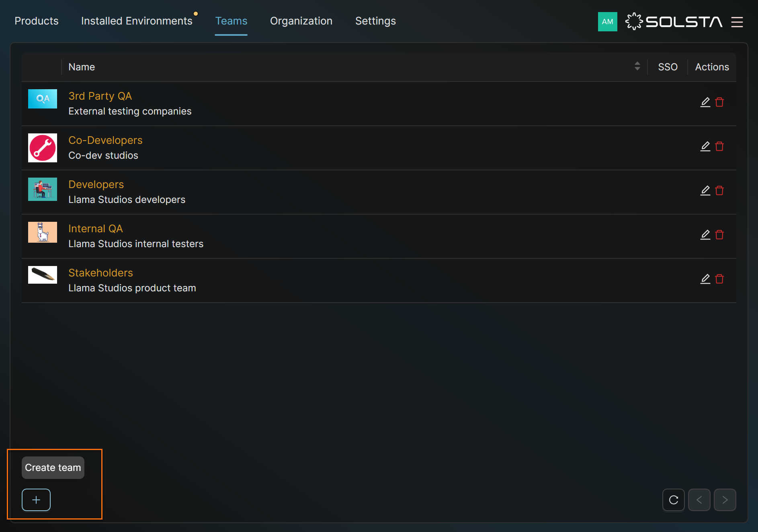Go to next page of teams
This screenshot has height=532, width=758.
pyautogui.click(x=725, y=500)
